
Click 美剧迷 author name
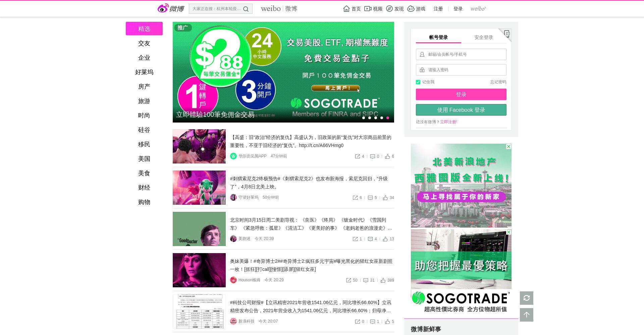245,239
